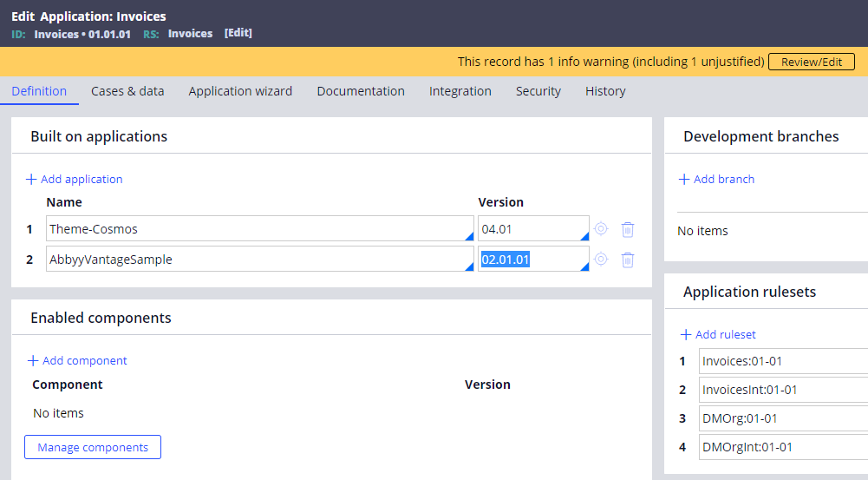Click Version header in Enabled components

(x=487, y=385)
